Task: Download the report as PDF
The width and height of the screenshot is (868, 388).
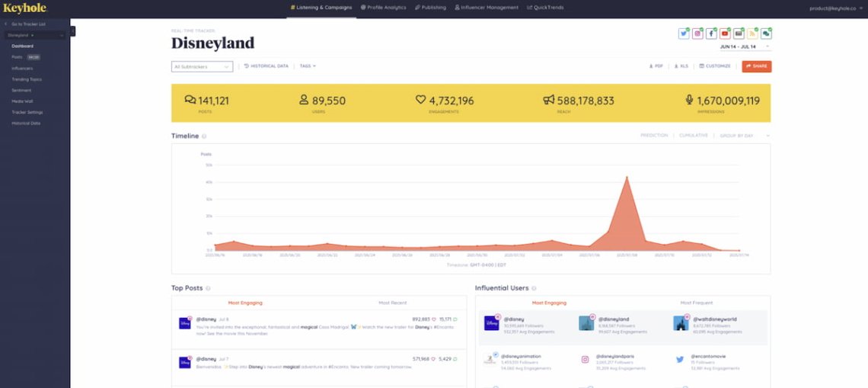Action: click(656, 66)
